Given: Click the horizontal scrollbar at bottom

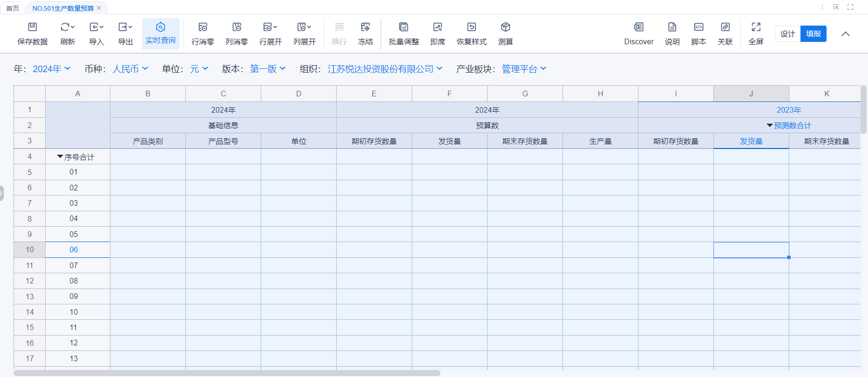Looking at the screenshot, I should click(227, 373).
